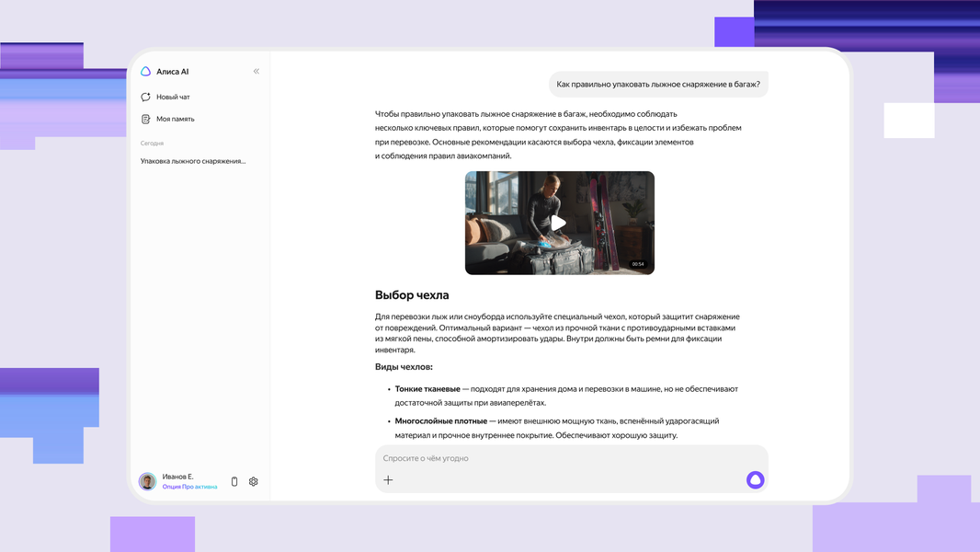Open chat Упаковка лыжного снаряжения…
This screenshot has height=552, width=980.
193,161
